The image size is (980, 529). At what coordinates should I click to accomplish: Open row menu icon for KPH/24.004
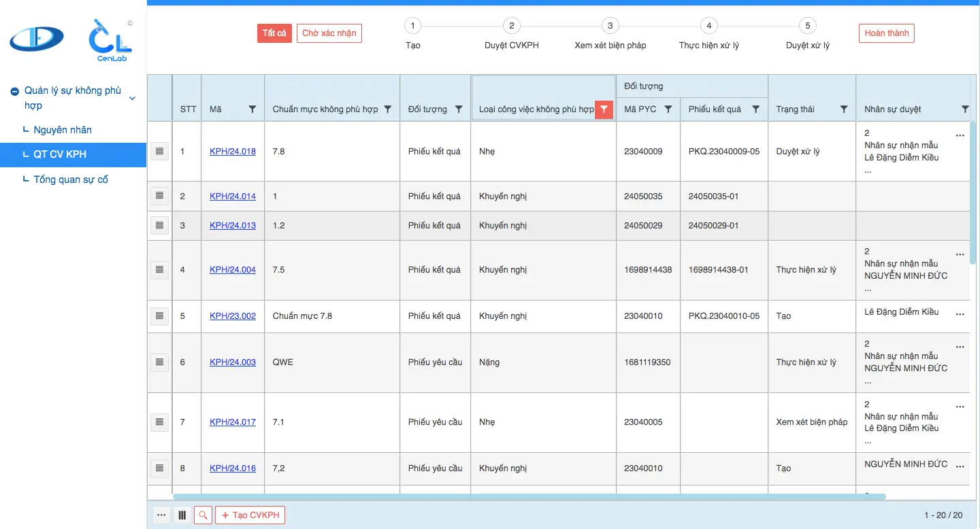point(159,270)
